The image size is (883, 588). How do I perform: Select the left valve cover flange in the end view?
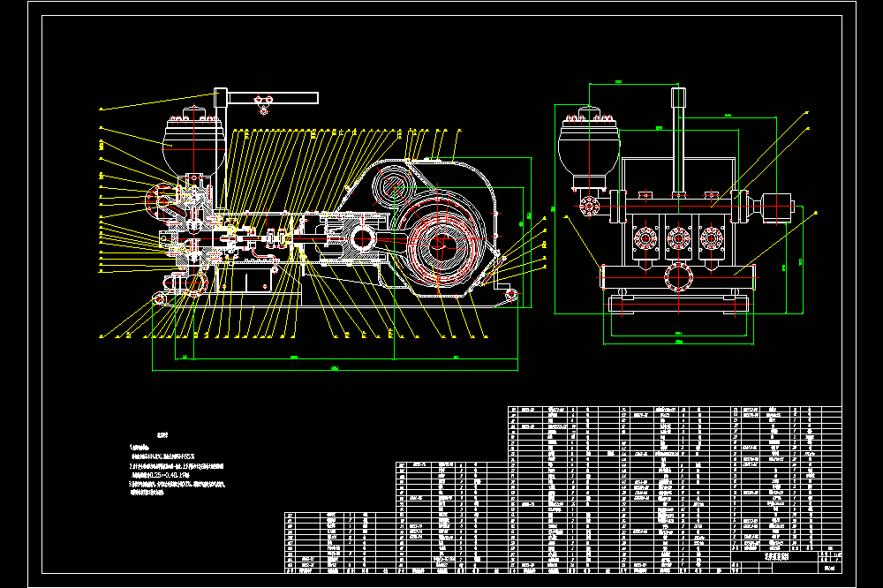pos(645,237)
